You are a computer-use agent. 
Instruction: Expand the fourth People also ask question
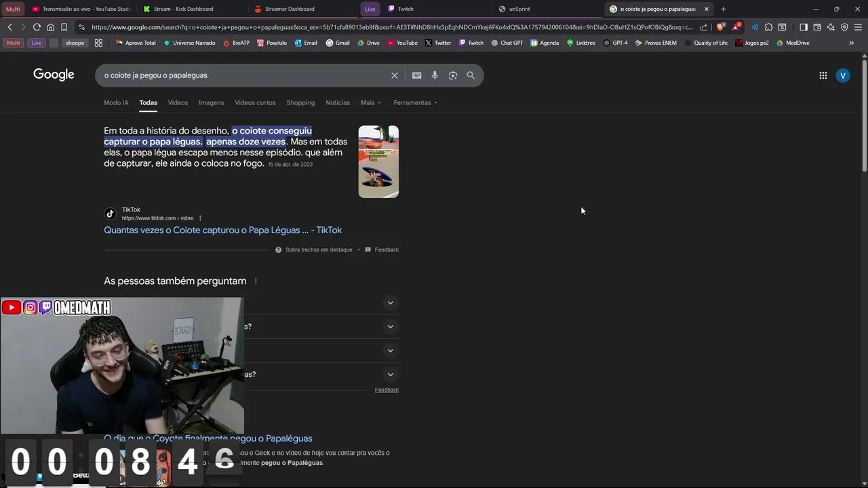390,374
